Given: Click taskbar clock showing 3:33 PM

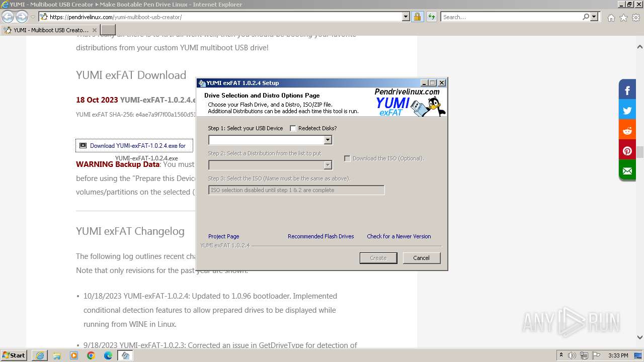Looking at the screenshot, I should click(x=618, y=355).
